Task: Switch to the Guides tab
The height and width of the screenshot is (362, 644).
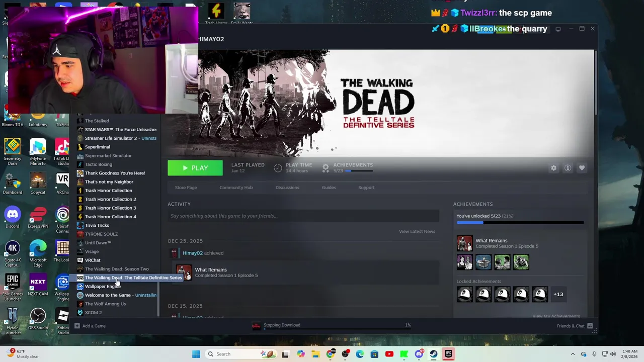Action: click(329, 188)
